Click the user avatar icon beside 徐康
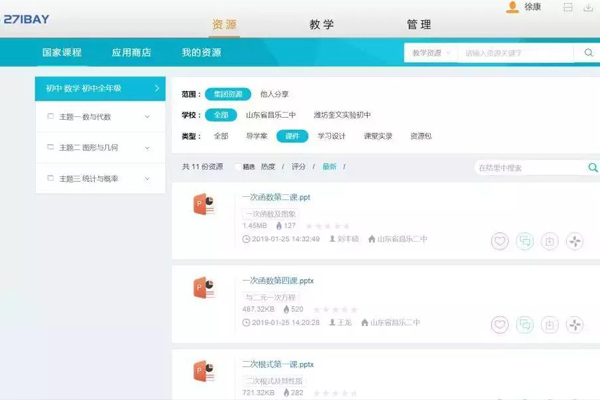This screenshot has width=600, height=400. click(513, 7)
